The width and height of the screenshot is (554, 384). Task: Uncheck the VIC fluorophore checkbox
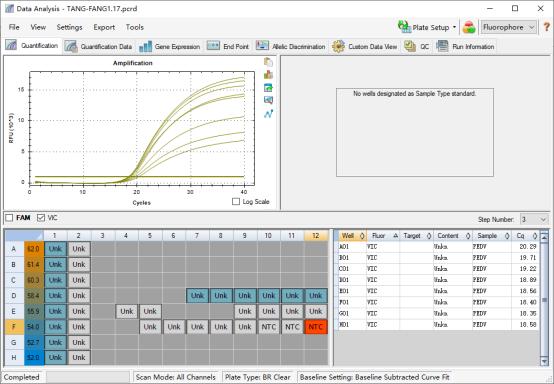coord(41,218)
